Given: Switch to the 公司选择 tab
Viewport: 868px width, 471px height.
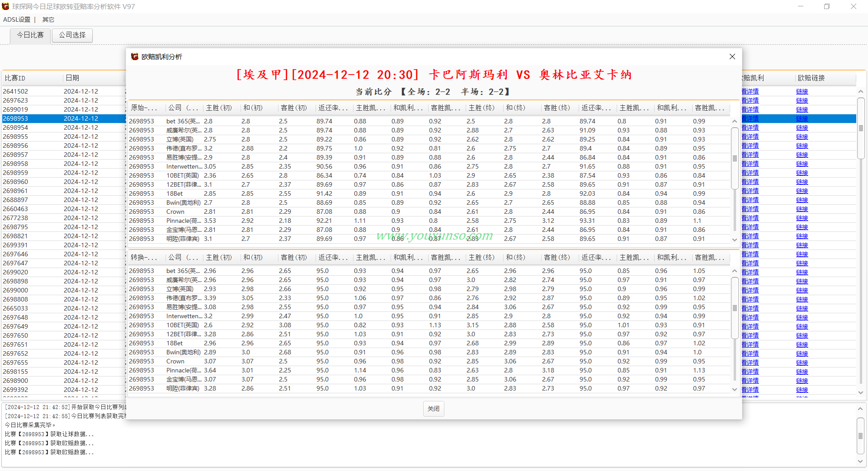Looking at the screenshot, I should 72,35.
